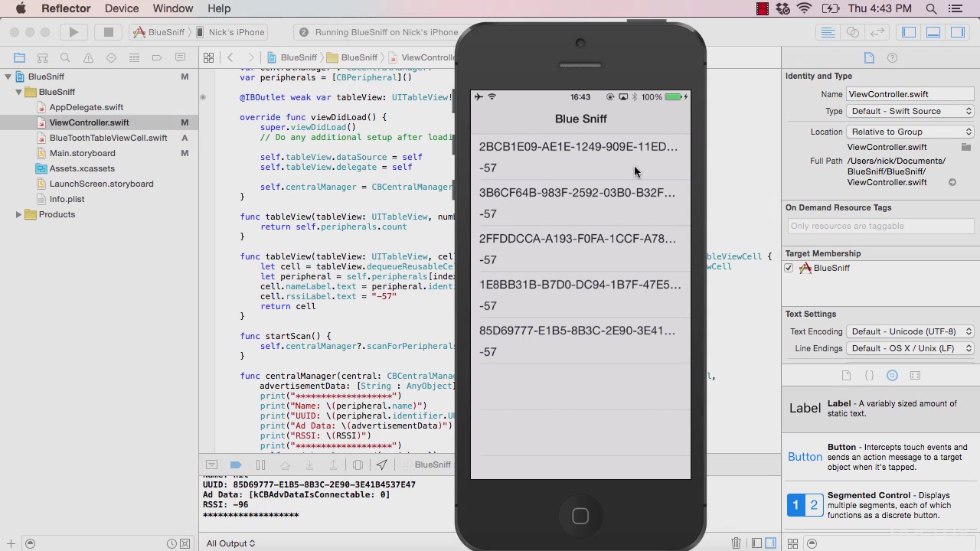Click the Step out debug icon
Screen dimensions: 980x551
coord(333,465)
